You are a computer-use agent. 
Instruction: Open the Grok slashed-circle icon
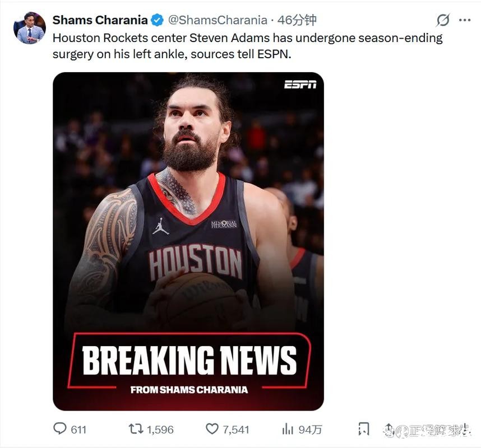[443, 20]
